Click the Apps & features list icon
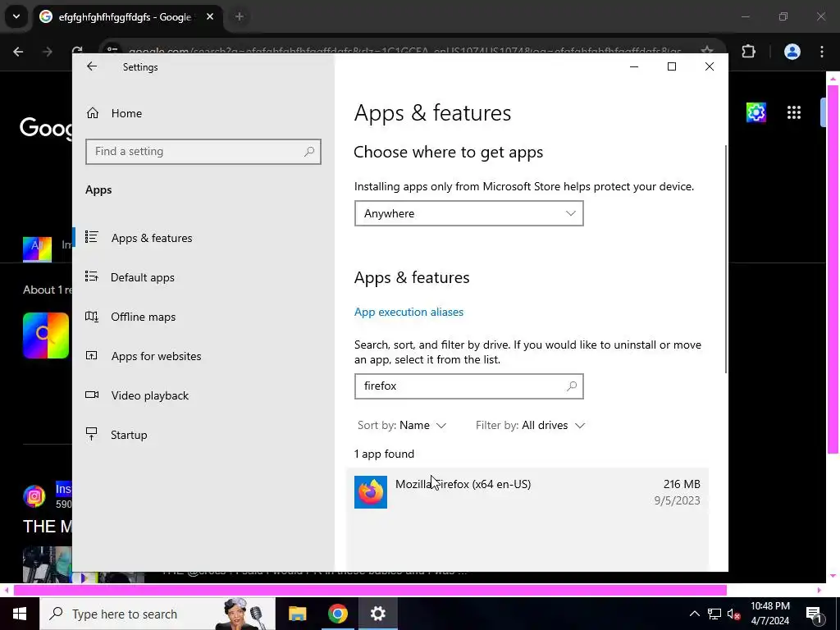Image resolution: width=840 pixels, height=630 pixels. coord(92,237)
